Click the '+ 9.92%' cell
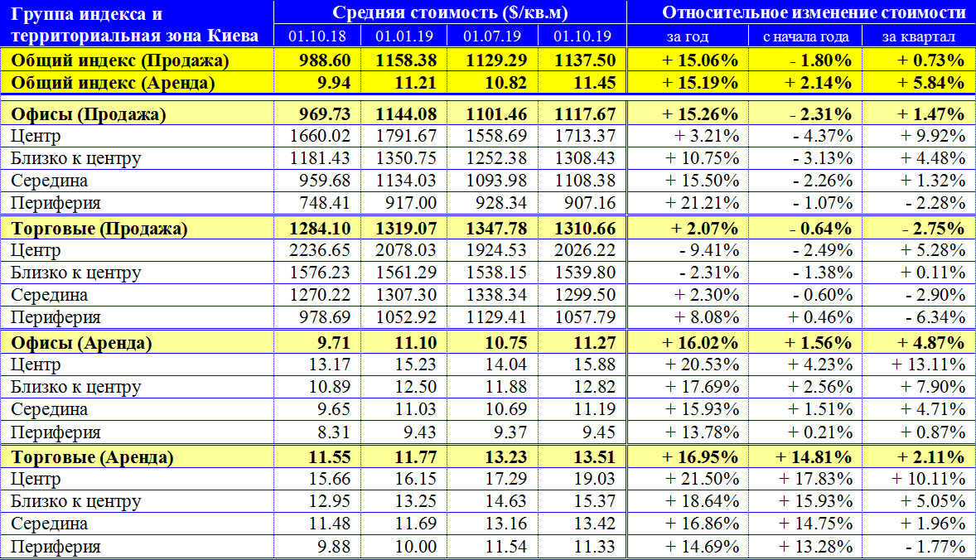 coord(933,136)
